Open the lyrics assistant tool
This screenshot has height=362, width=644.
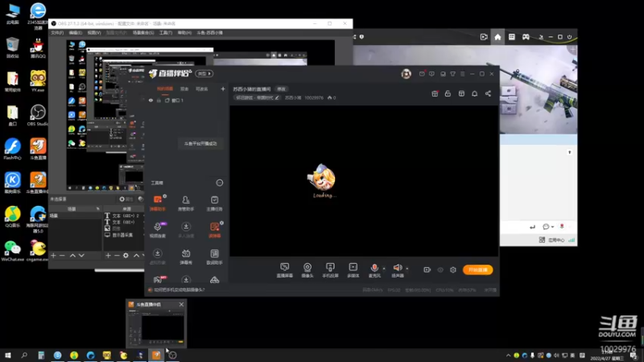214,257
